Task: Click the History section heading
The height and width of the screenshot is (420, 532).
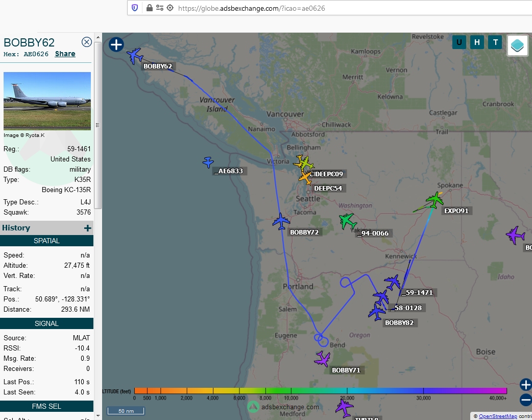Action: coord(16,228)
